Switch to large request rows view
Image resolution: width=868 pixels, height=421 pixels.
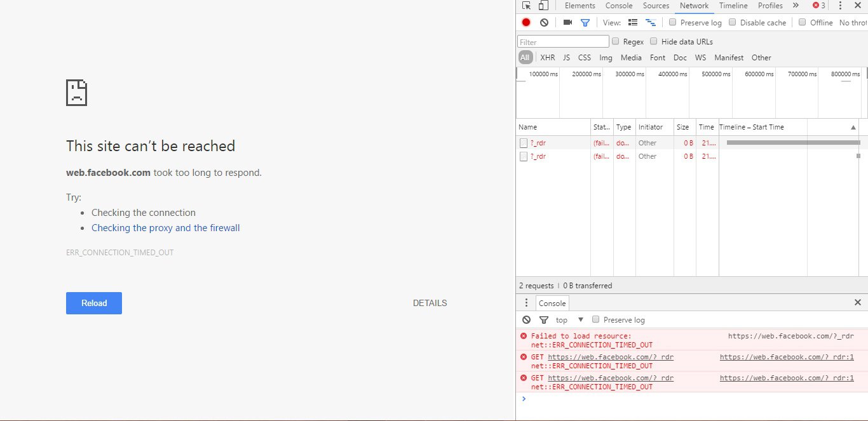pos(633,22)
